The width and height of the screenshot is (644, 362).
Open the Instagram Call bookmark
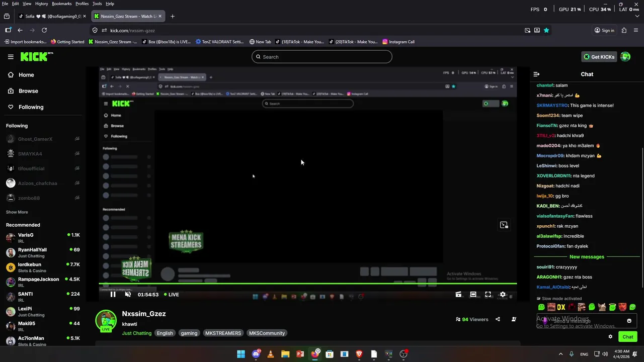click(398, 42)
